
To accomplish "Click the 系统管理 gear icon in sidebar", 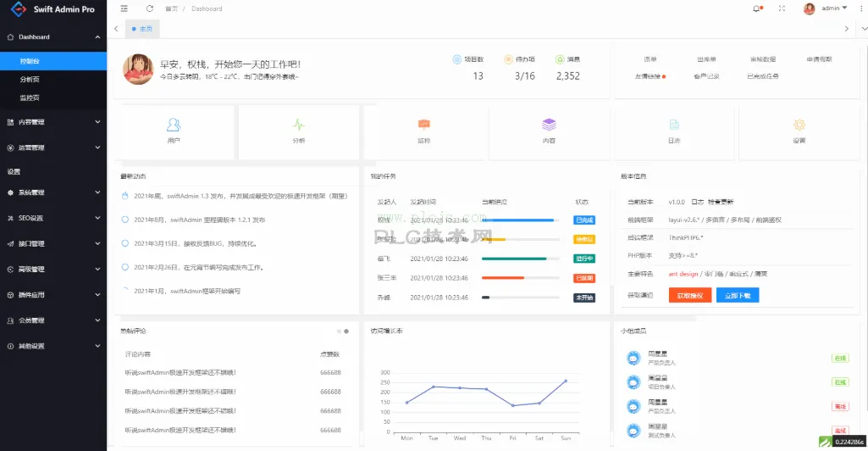I will (x=10, y=192).
